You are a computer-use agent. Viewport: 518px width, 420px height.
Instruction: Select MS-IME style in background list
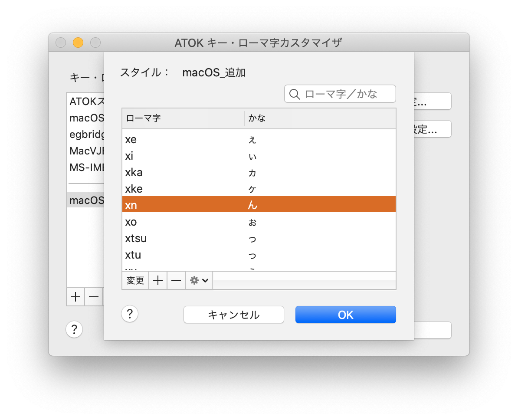pyautogui.click(x=85, y=167)
